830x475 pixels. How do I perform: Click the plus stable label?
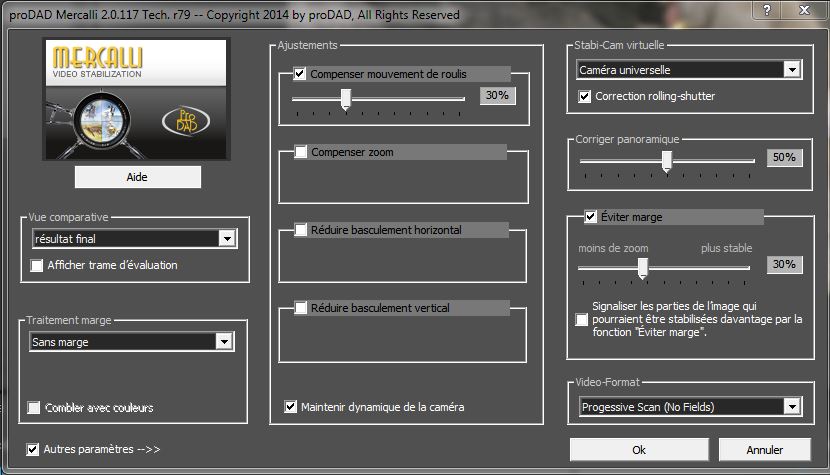click(x=726, y=248)
